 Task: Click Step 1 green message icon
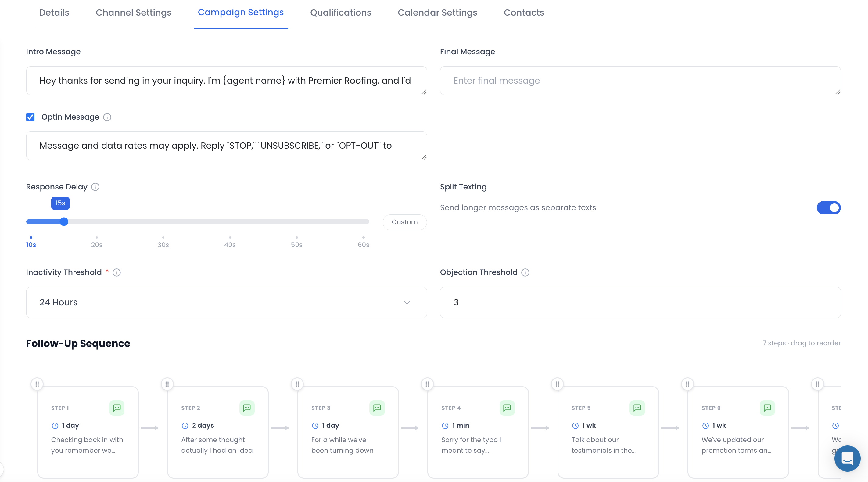click(x=117, y=408)
